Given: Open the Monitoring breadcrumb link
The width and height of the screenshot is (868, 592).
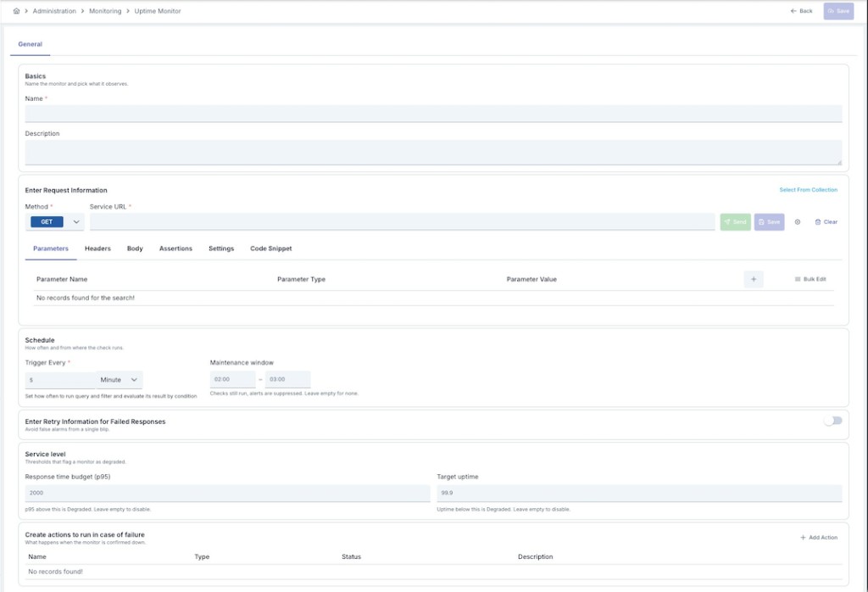Looking at the screenshot, I should (x=105, y=11).
